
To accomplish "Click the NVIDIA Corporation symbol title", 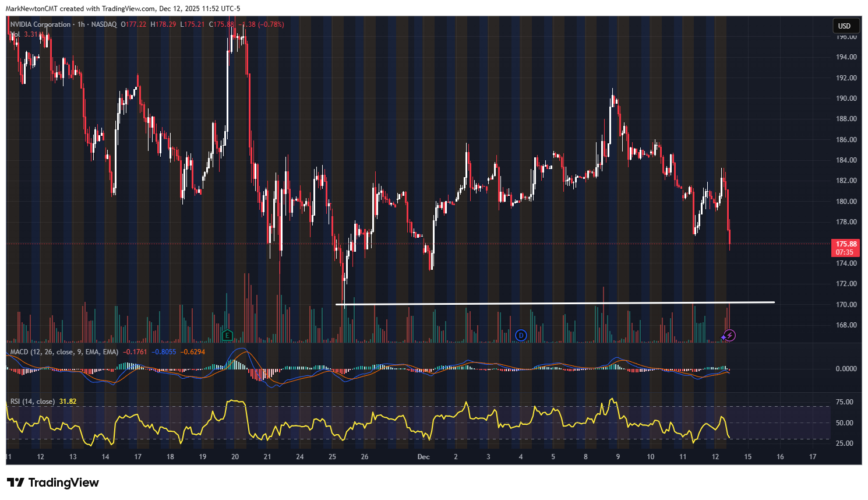I will [40, 24].
